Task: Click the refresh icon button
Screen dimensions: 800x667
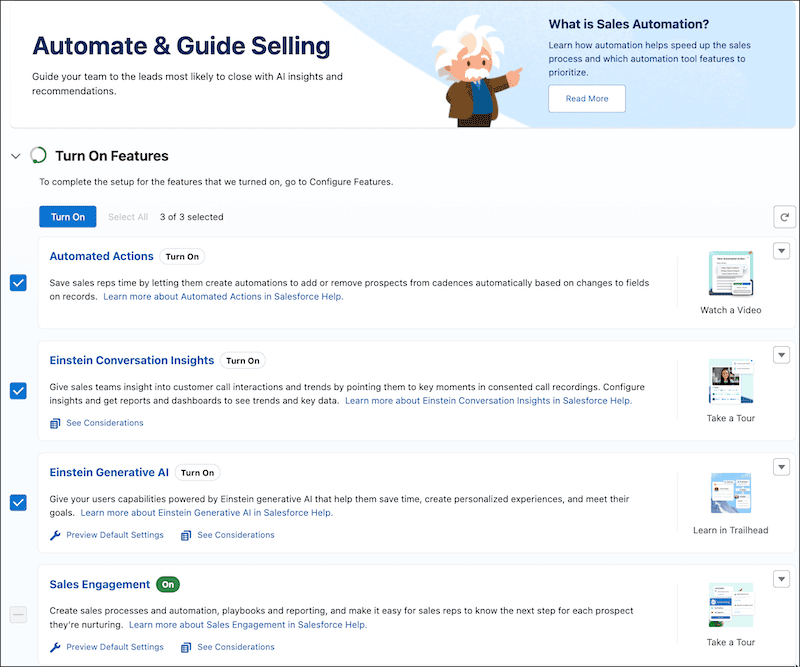Action: pos(784,217)
